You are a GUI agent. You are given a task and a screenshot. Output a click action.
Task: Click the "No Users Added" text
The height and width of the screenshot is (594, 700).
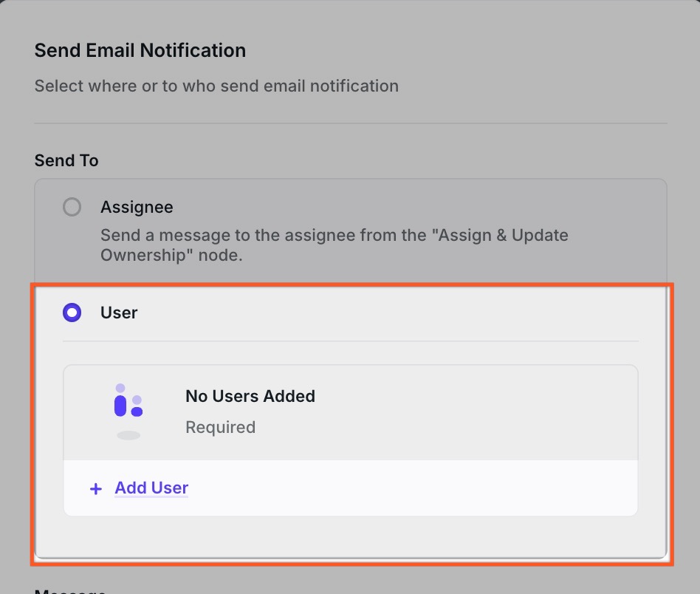[x=250, y=396]
